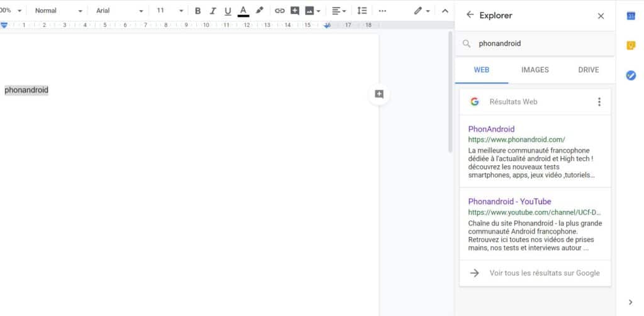
Task: Open Google Keep in side panel
Action: coord(631,46)
